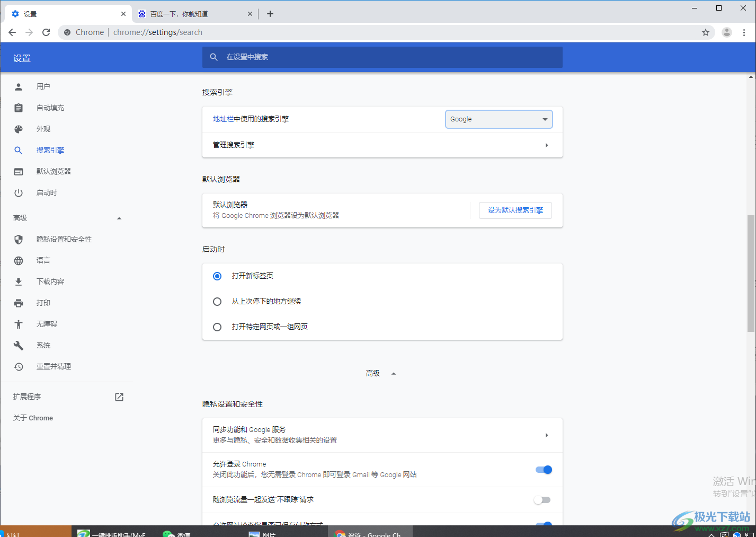Click the wrench icon next to 系统
The width and height of the screenshot is (756, 537).
tap(19, 345)
